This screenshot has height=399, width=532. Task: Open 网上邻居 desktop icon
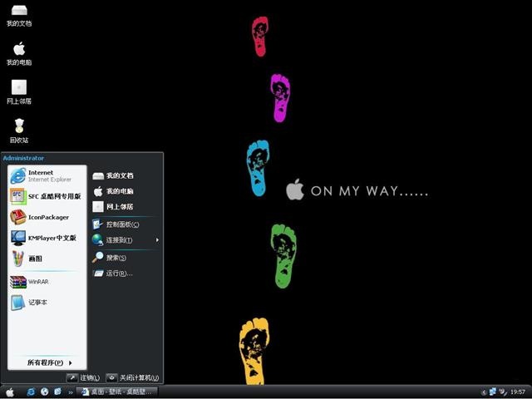[x=19, y=92]
